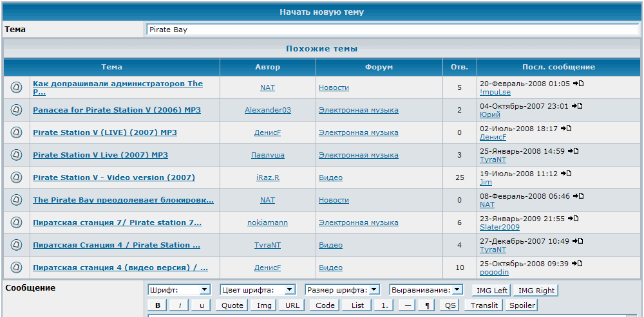Click the 'Похожие темы' section heading
The height and width of the screenshot is (317, 644).
321,49
